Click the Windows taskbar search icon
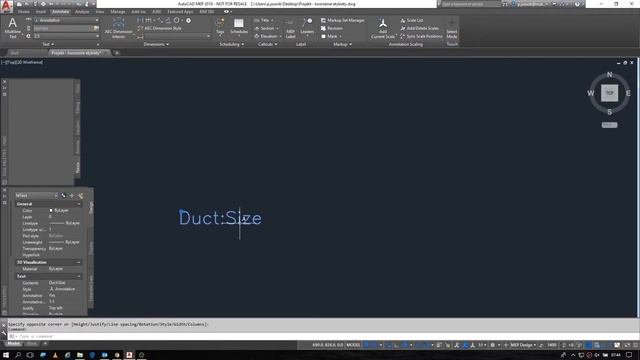Viewport: 640px width, 360px height. click(x=18, y=355)
